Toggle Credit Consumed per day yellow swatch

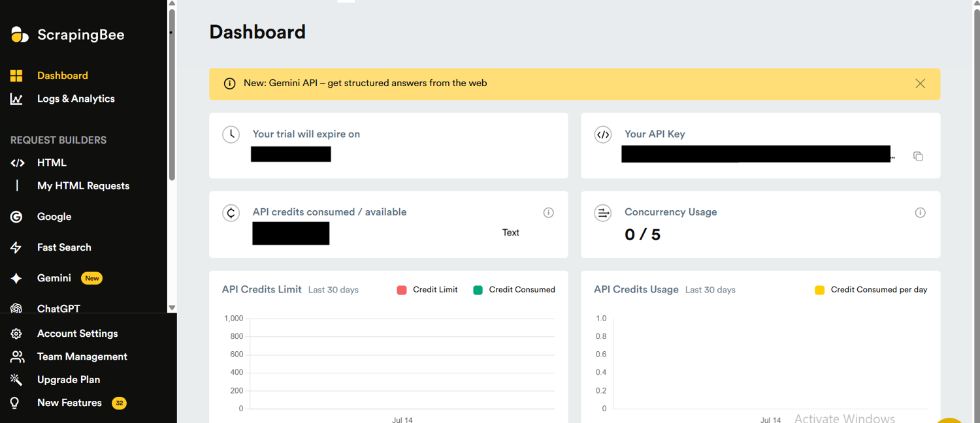tap(819, 290)
